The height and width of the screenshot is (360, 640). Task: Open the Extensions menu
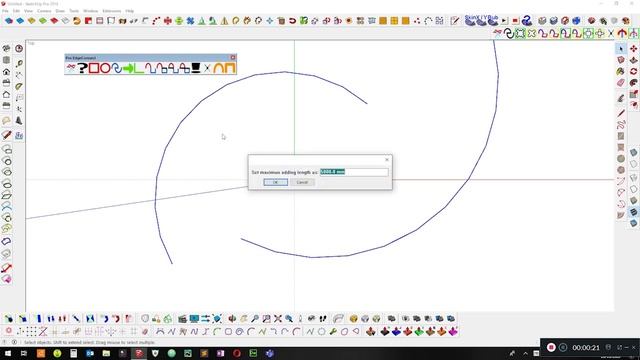111,11
